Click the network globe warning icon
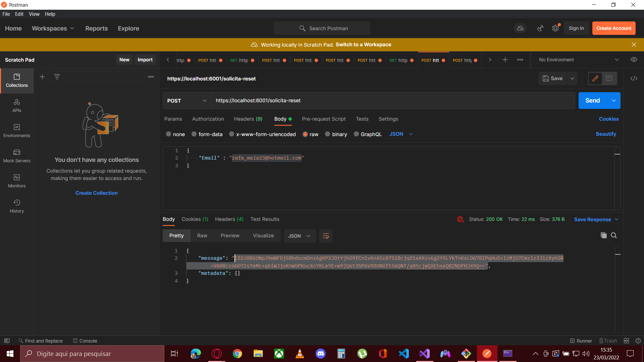 460,219
